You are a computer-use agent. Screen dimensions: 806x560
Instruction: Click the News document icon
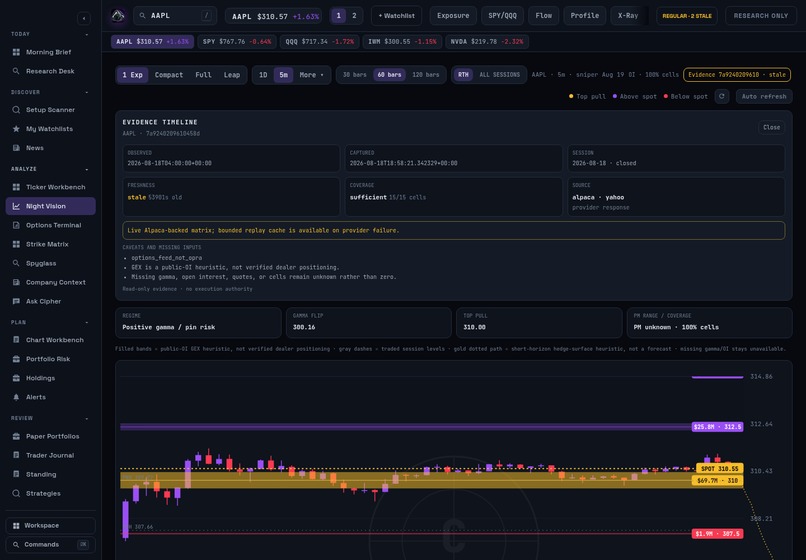point(16,148)
